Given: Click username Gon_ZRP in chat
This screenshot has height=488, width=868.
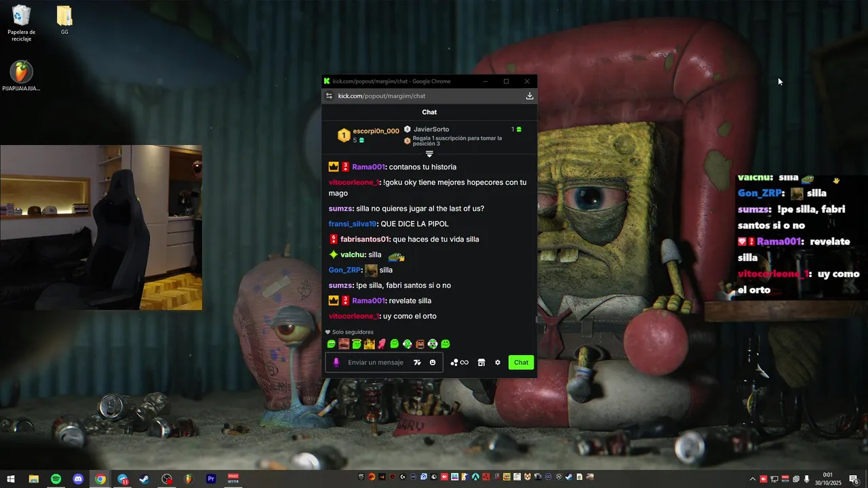Looking at the screenshot, I should point(344,270).
